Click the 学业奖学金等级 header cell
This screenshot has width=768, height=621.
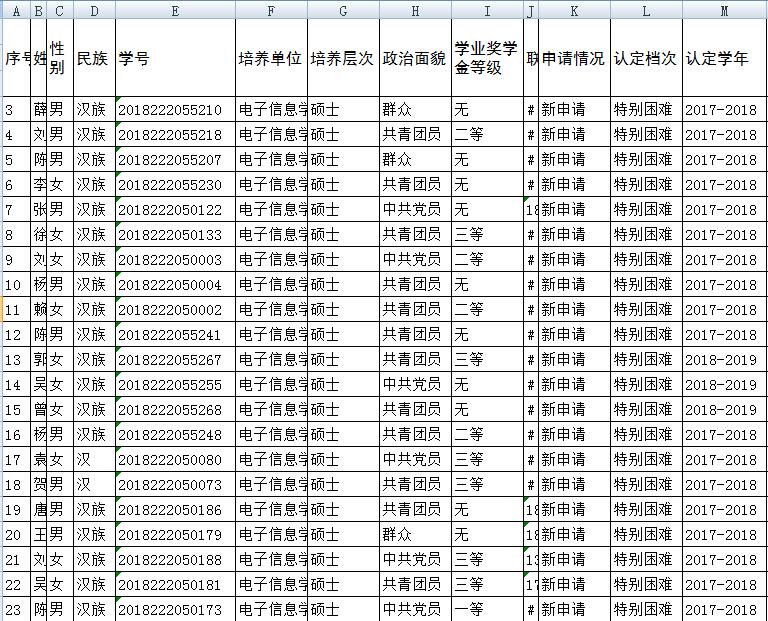[487, 58]
